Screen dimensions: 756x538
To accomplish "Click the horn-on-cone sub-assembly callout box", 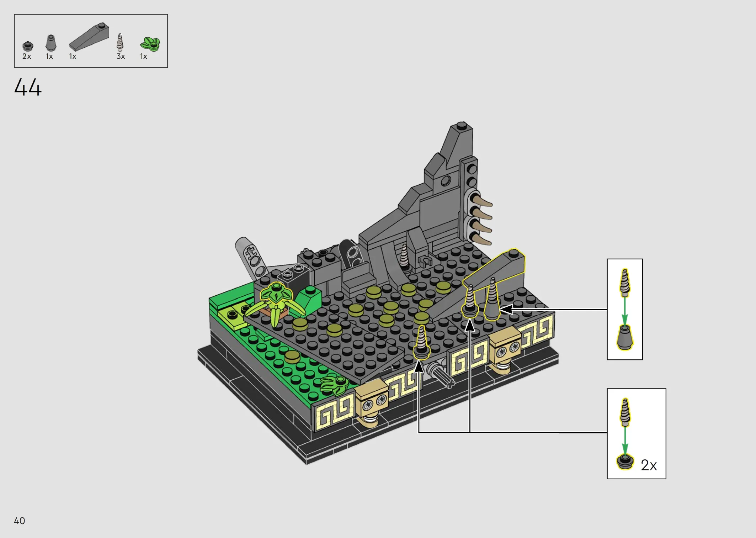I will (625, 309).
